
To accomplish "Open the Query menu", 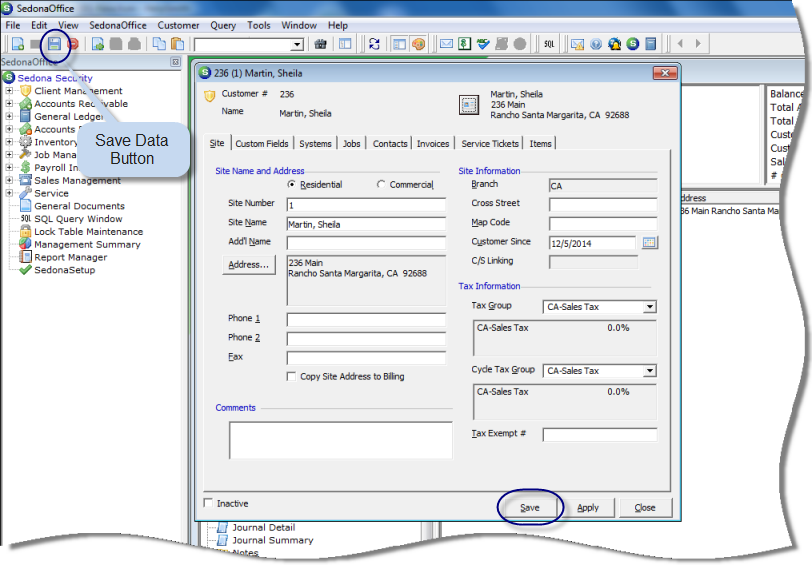I will pyautogui.click(x=223, y=25).
